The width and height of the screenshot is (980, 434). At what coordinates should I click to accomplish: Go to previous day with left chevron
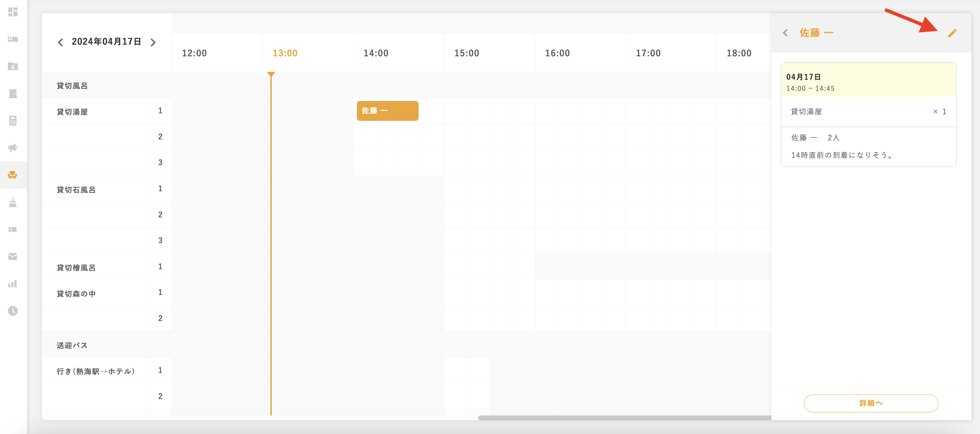point(60,42)
